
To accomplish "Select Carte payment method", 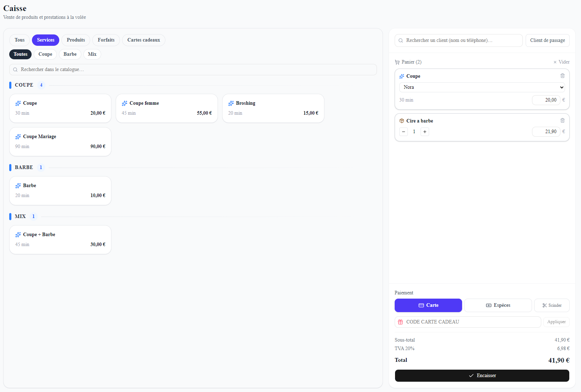I will (428, 305).
